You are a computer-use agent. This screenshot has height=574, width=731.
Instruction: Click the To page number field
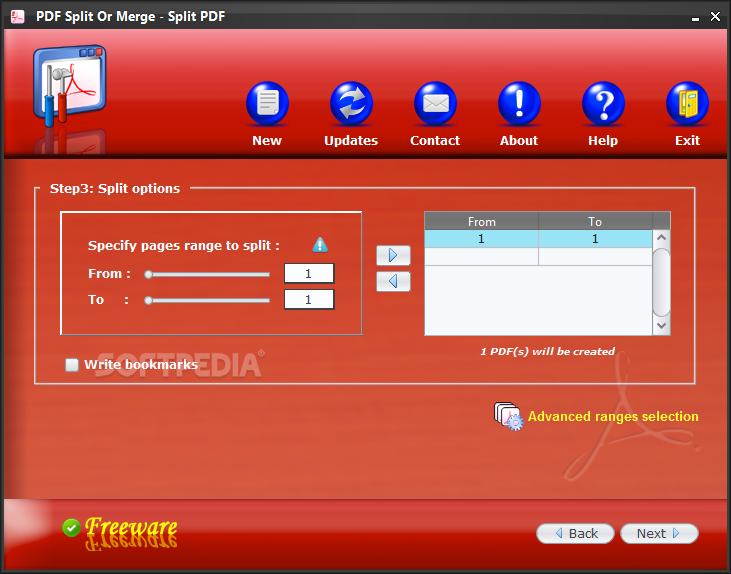click(x=309, y=299)
